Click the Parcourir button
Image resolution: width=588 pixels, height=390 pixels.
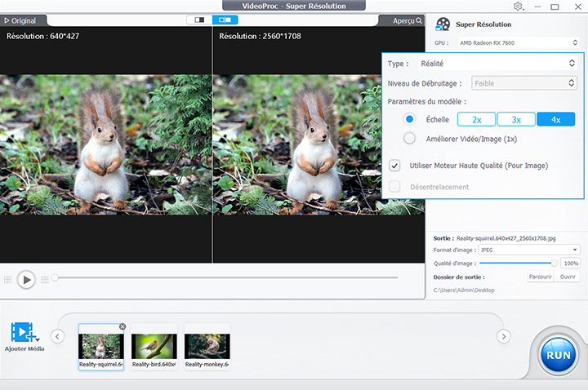click(x=540, y=277)
